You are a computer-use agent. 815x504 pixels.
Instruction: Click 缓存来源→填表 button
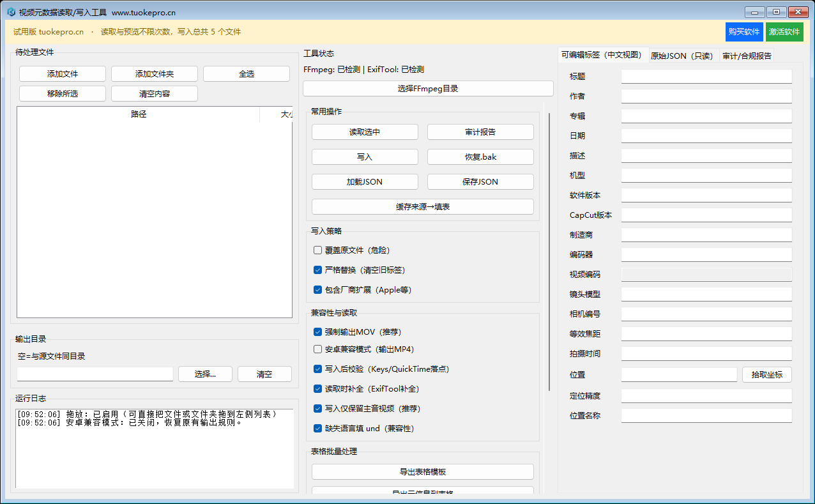423,207
